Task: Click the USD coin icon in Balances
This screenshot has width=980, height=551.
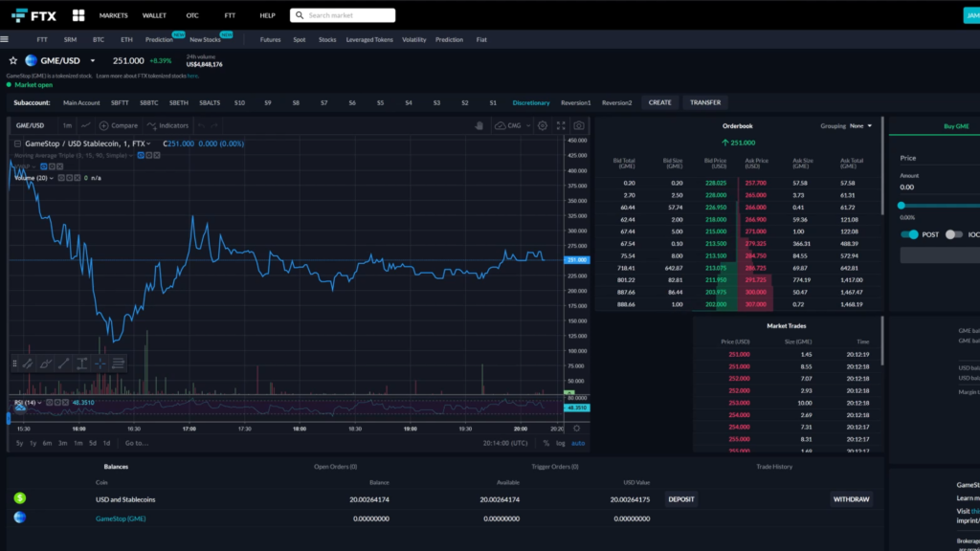Action: [x=20, y=497]
